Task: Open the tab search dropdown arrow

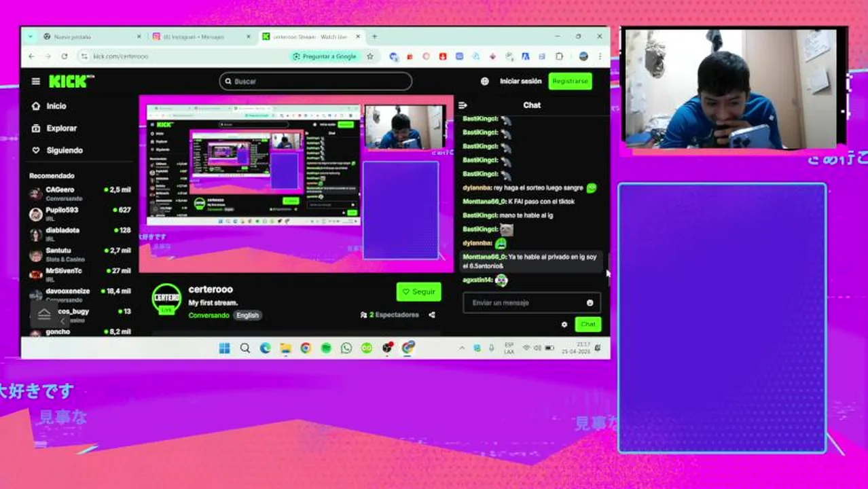Action: point(31,37)
